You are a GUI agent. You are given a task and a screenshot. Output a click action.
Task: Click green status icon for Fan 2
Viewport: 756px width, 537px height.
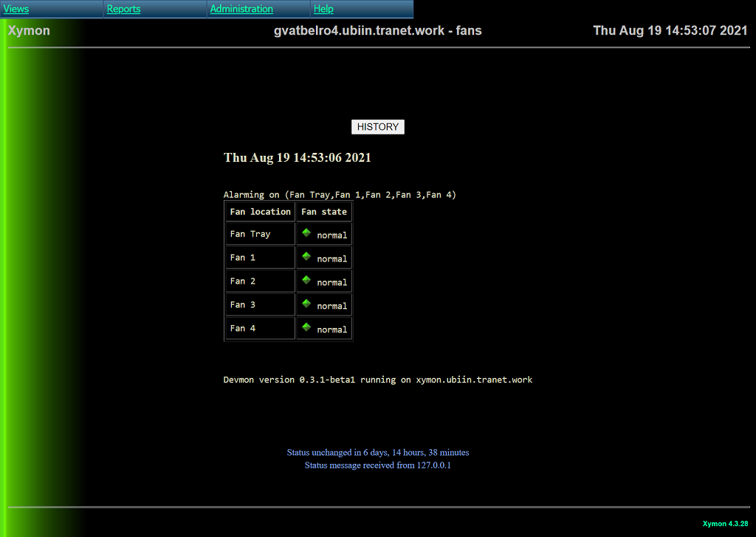pyautogui.click(x=306, y=280)
